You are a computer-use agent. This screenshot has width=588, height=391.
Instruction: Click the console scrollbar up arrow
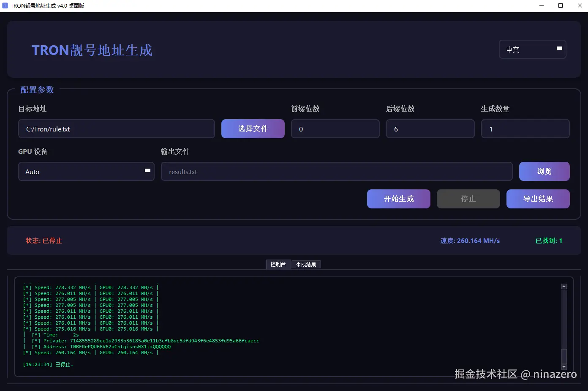[564, 286]
